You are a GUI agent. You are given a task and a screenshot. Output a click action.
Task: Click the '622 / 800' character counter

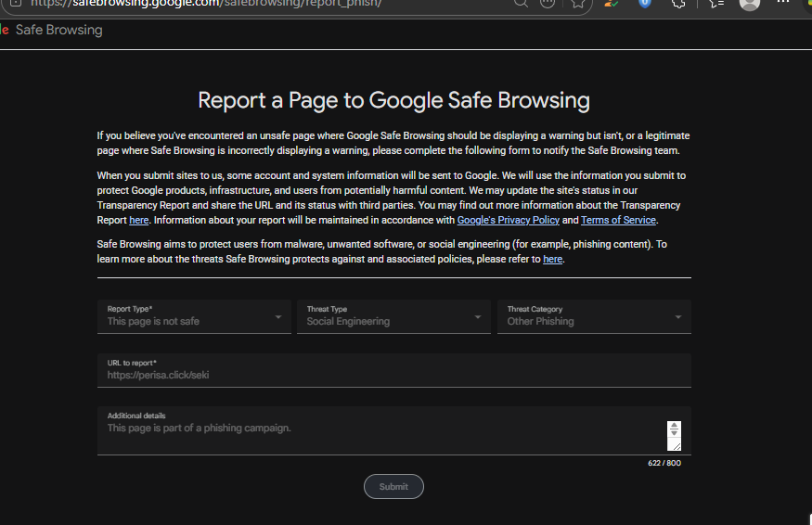664,463
